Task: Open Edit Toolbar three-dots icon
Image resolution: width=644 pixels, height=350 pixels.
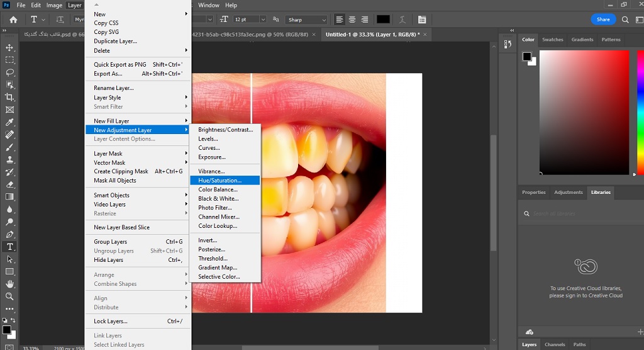Action: 10,308
